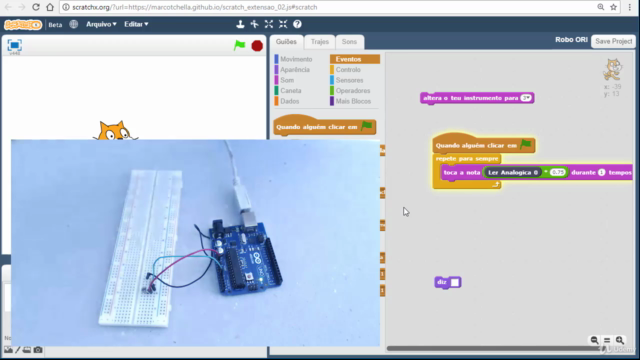Select the Controlo block category

tap(348, 70)
